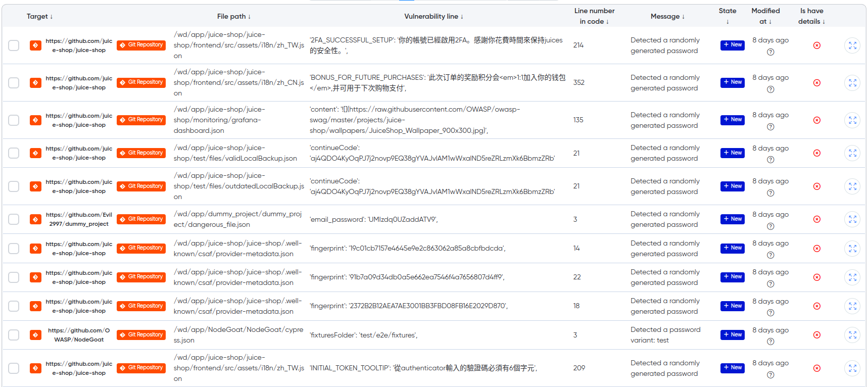The width and height of the screenshot is (868, 387).
Task: Check the outdatedLocalBackup.json row checkbox
Action: pyautogui.click(x=14, y=186)
